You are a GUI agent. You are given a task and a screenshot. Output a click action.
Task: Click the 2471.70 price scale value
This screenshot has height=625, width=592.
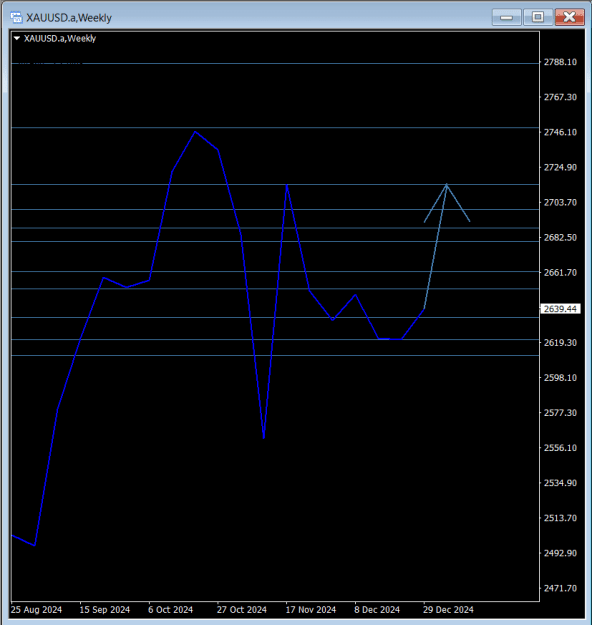560,588
